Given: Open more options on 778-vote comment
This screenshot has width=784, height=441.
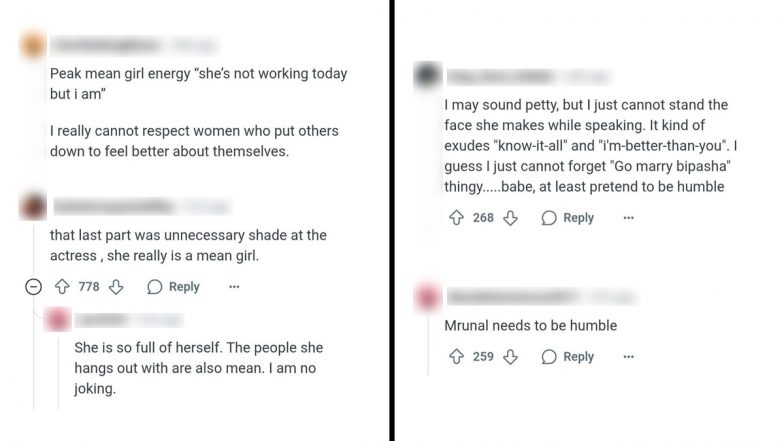Looking at the screenshot, I should point(234,287).
